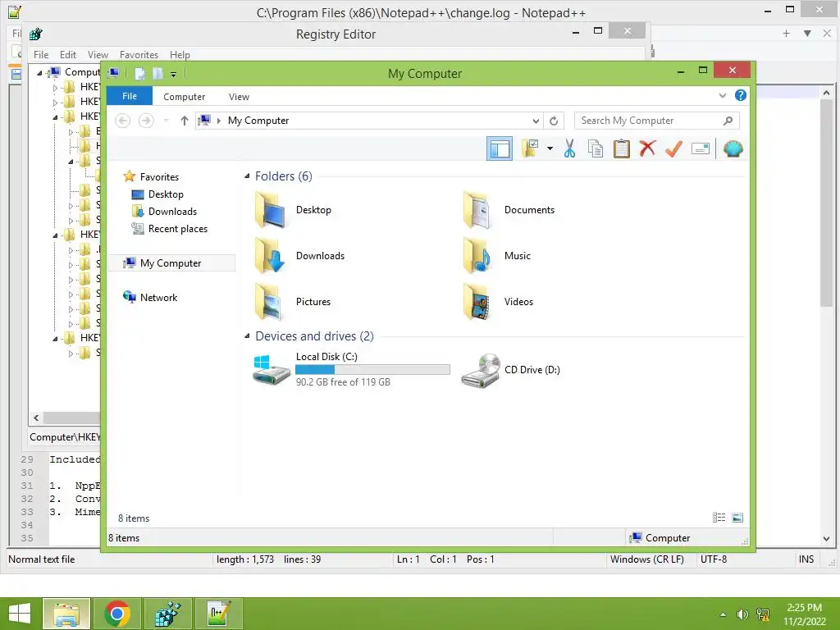Click the volume speaker tray icon
Viewport: 840px width, 630px height.
point(742,614)
